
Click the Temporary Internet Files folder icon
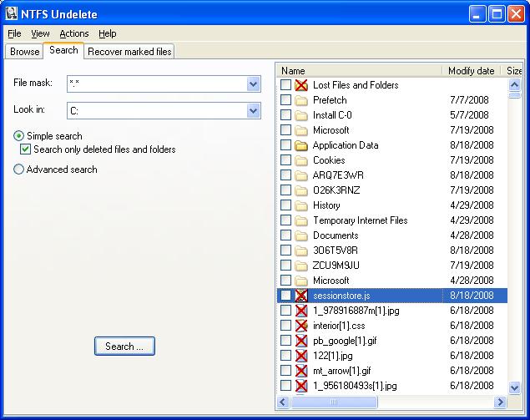click(x=301, y=220)
